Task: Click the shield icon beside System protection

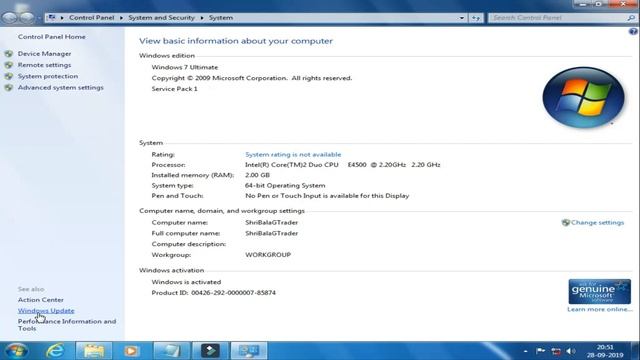Action: tap(9, 76)
